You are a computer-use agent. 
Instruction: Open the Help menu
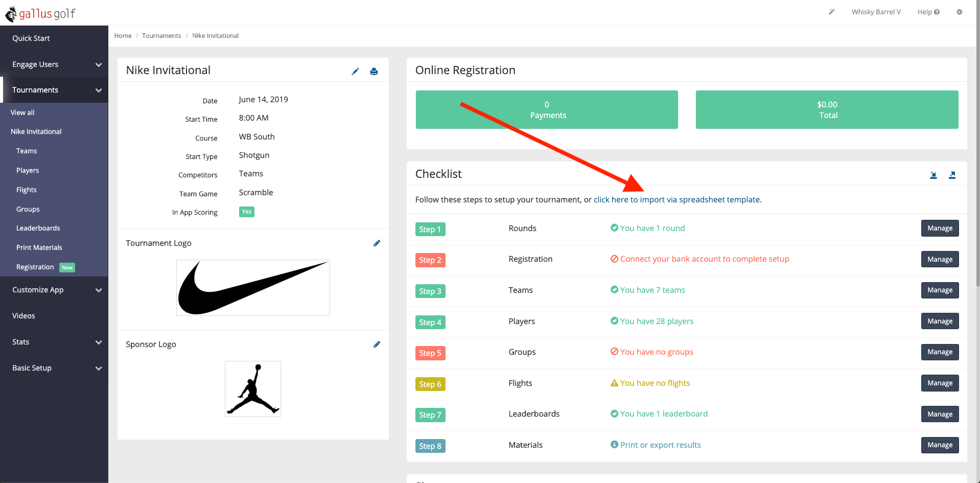click(x=927, y=12)
